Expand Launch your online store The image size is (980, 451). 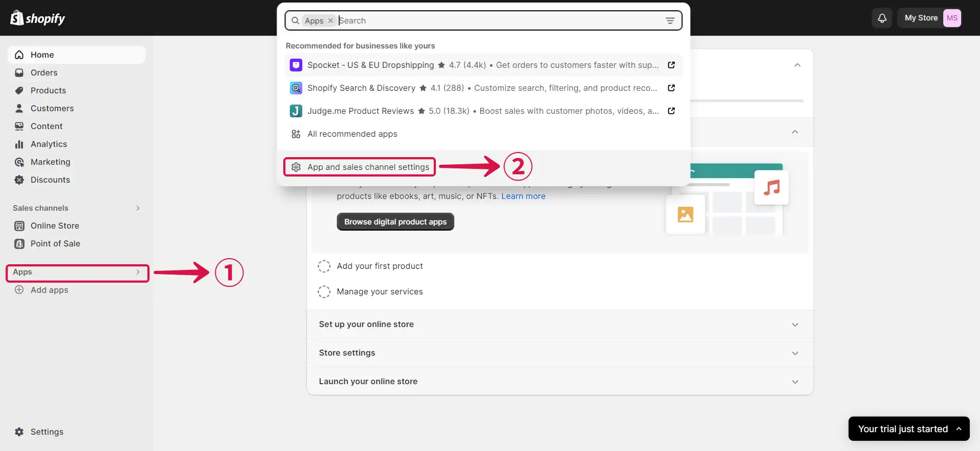tap(560, 382)
